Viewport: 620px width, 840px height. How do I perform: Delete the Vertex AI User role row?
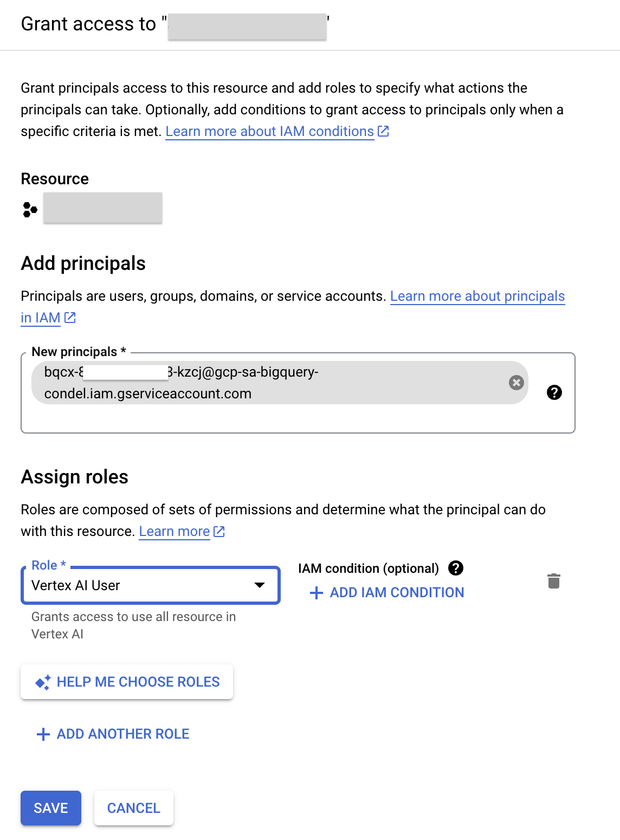[553, 581]
